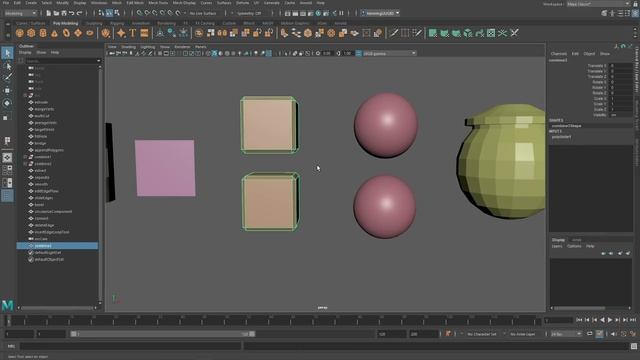This screenshot has height=360, width=640.
Task: Toggle Channel Box visibility icon top right
Action: (635, 13)
